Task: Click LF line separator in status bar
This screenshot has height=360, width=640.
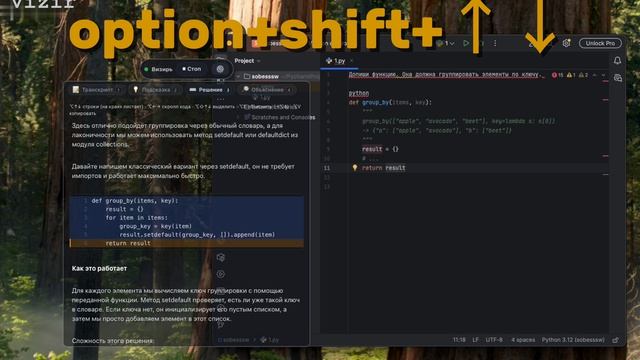Action: [x=476, y=340]
